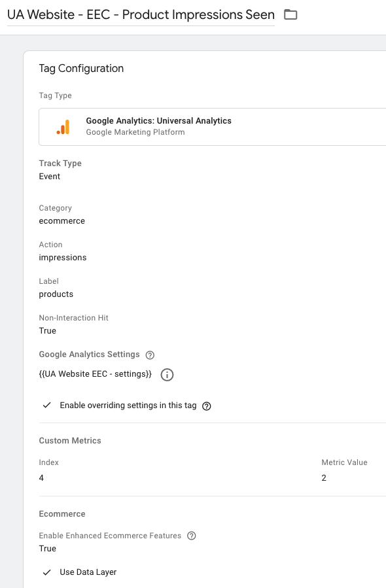This screenshot has width=386, height=588.
Task: Select the Universal Analytics tag type card
Action: coord(213,127)
